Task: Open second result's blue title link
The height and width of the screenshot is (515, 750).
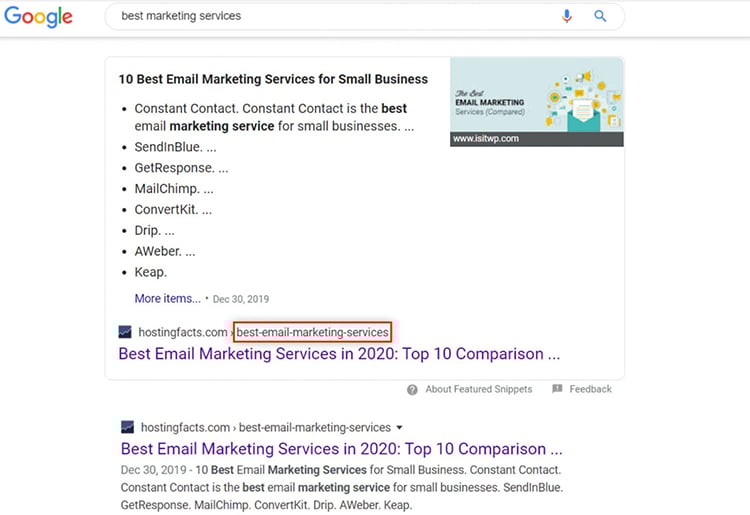Action: click(x=341, y=449)
